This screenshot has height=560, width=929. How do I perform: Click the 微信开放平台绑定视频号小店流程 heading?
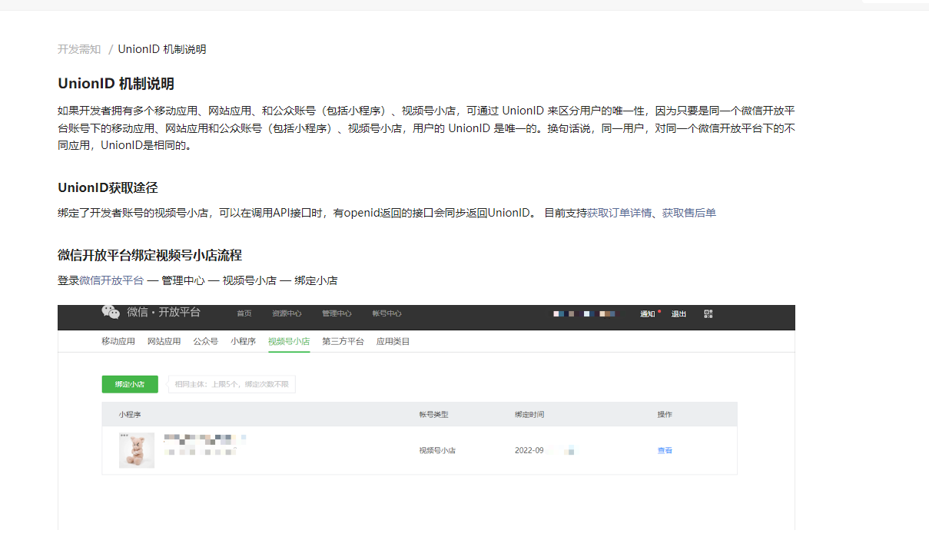click(150, 255)
